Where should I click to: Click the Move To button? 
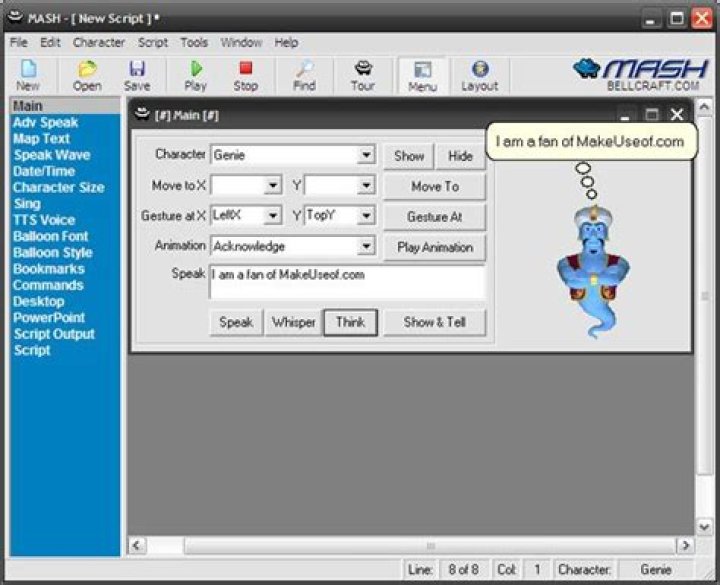[x=435, y=186]
